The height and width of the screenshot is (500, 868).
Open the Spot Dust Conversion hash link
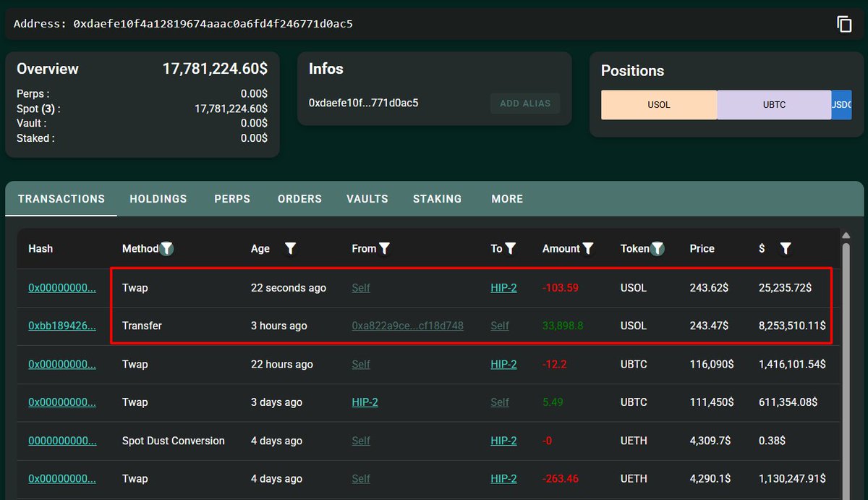(x=62, y=441)
